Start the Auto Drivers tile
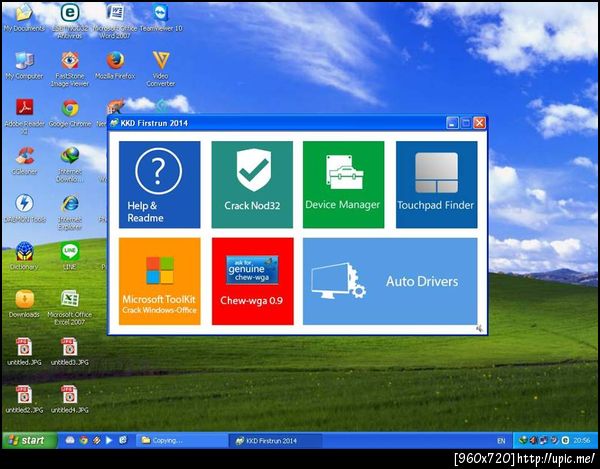600x469 pixels. (x=390, y=281)
